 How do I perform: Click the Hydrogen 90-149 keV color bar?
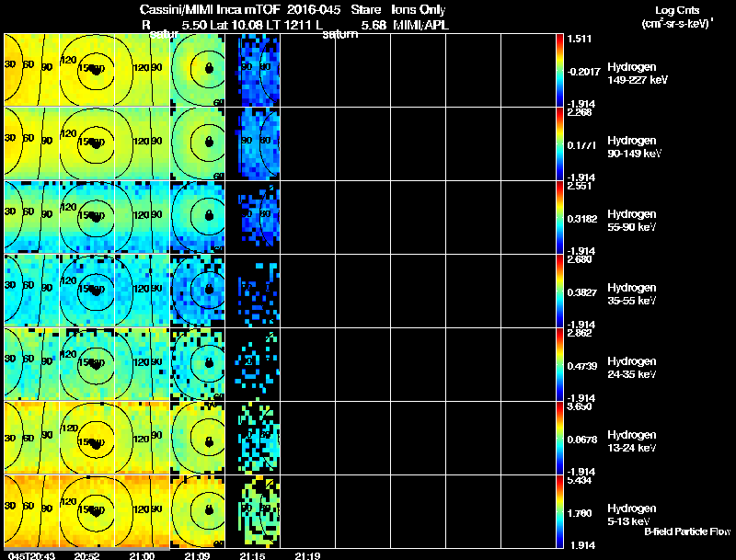point(559,144)
